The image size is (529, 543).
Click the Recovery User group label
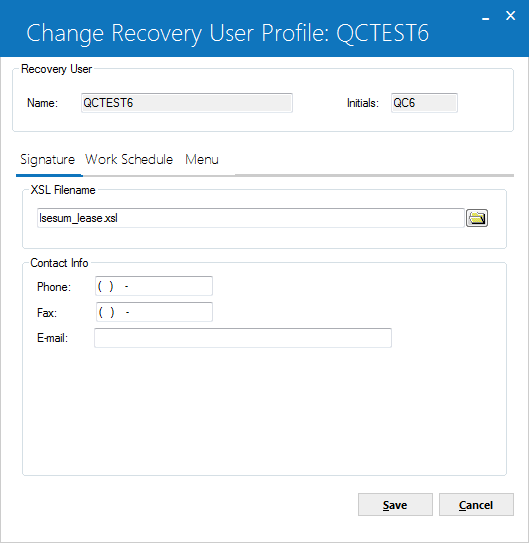tap(56, 69)
